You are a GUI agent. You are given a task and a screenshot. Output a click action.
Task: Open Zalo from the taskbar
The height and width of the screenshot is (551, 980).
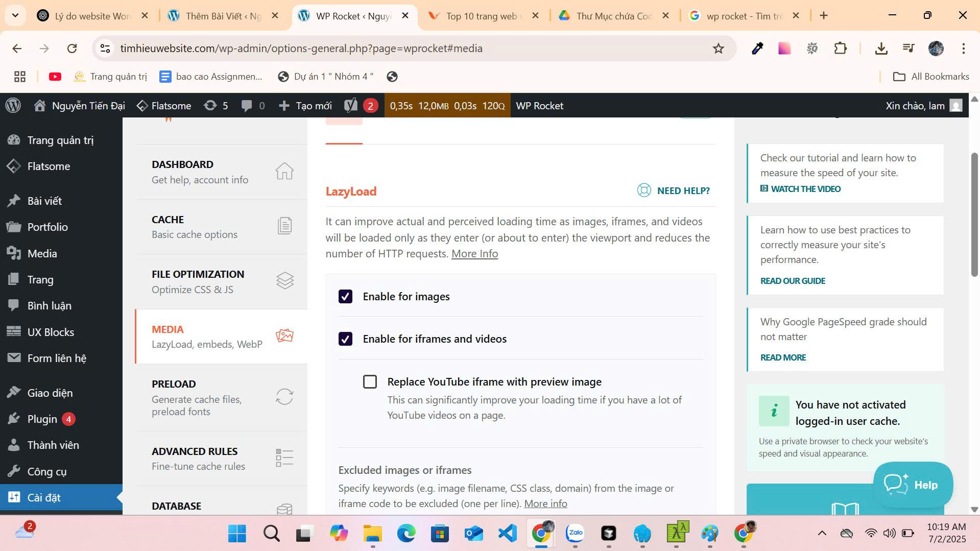(575, 534)
